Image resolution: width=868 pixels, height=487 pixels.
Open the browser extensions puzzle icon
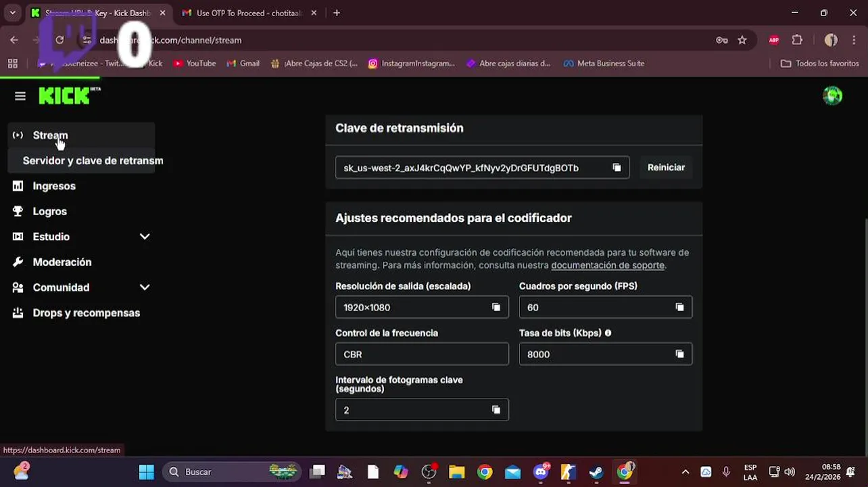tap(797, 40)
